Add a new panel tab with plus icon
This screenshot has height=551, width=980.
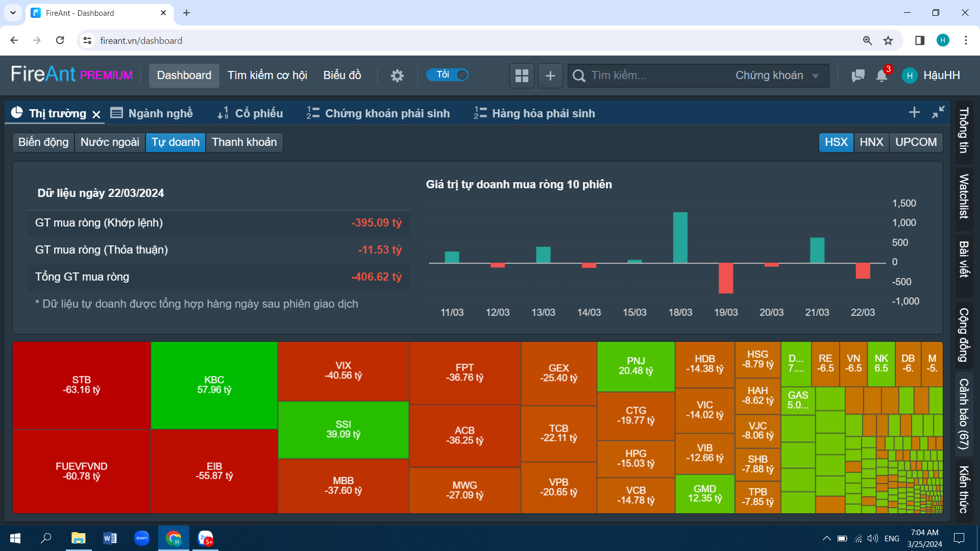coord(914,112)
